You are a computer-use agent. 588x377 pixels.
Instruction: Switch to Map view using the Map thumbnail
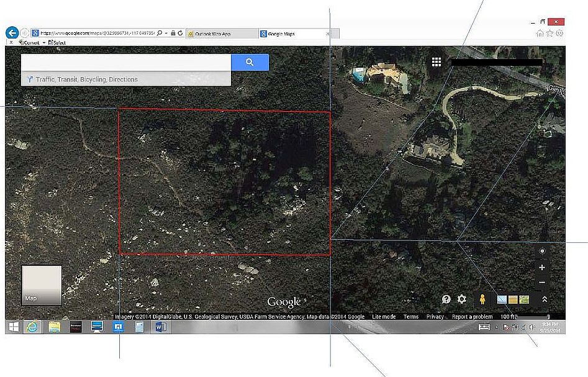click(42, 285)
